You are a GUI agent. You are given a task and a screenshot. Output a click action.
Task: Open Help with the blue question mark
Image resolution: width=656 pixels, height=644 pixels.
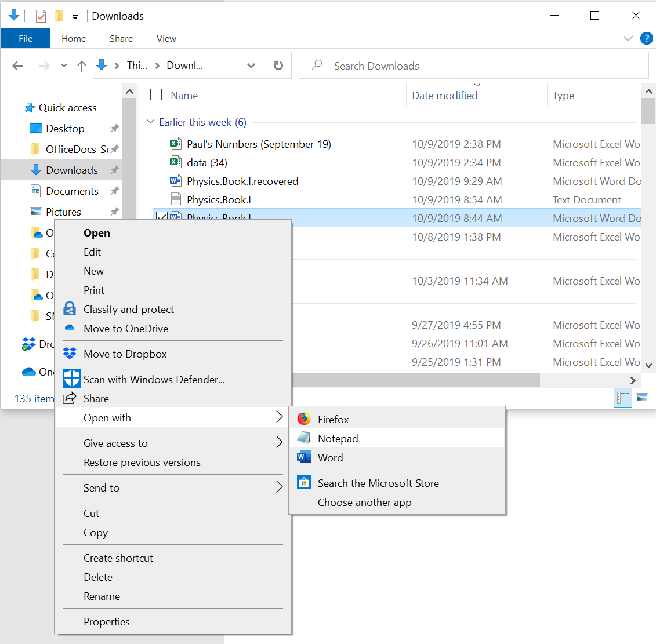point(646,38)
